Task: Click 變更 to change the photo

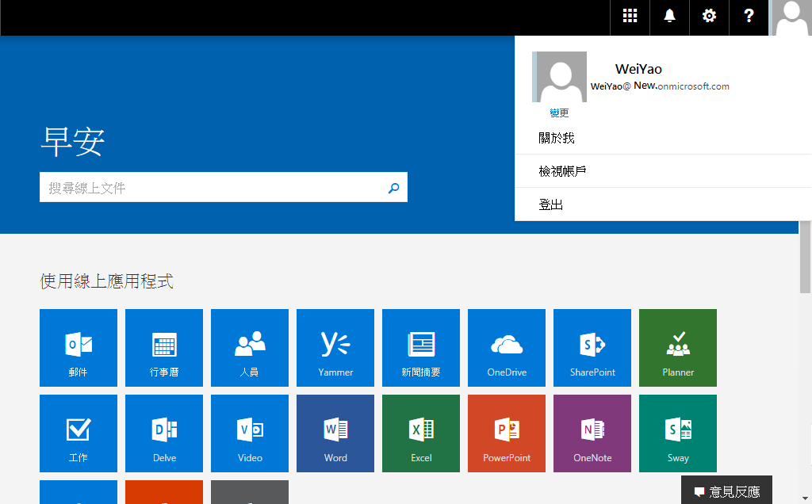Action: 559,113
